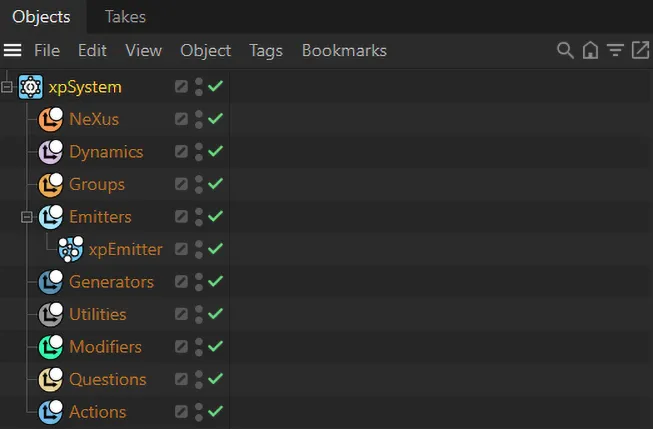
Task: Open the Bookmarks menu
Action: click(x=344, y=50)
